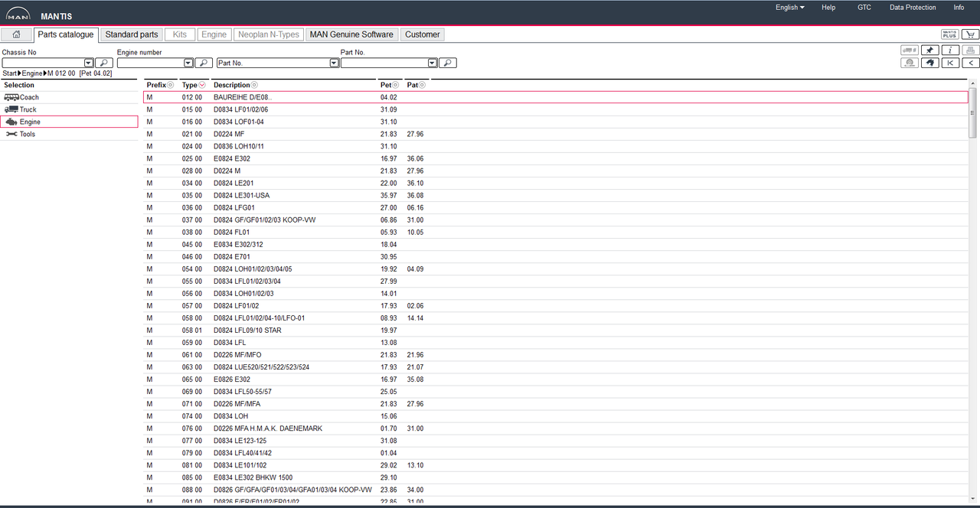This screenshot has width=980, height=508.
Task: Select Coach in the Selection tree
Action: [69, 97]
